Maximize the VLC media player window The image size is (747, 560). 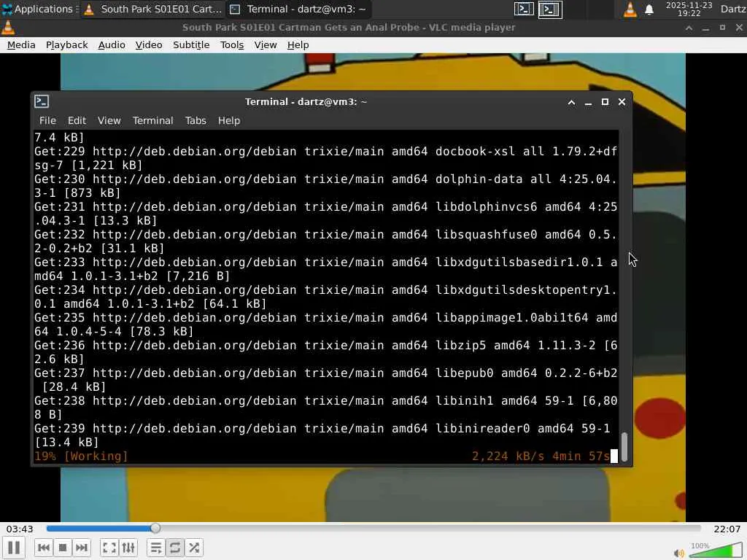(x=722, y=28)
